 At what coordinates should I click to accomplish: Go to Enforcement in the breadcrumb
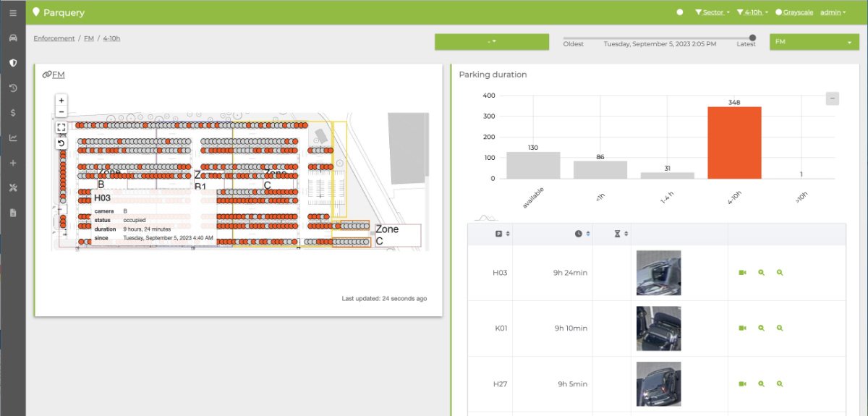click(54, 38)
